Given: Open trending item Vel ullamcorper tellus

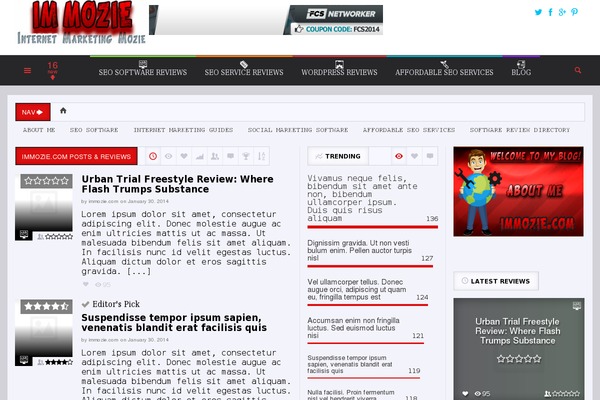Looking at the screenshot, I should coord(357,289).
